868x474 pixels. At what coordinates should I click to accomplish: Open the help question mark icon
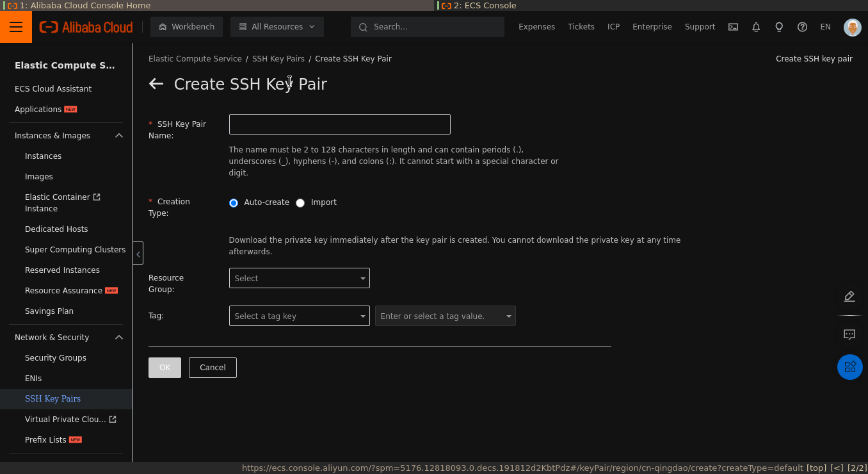802,27
